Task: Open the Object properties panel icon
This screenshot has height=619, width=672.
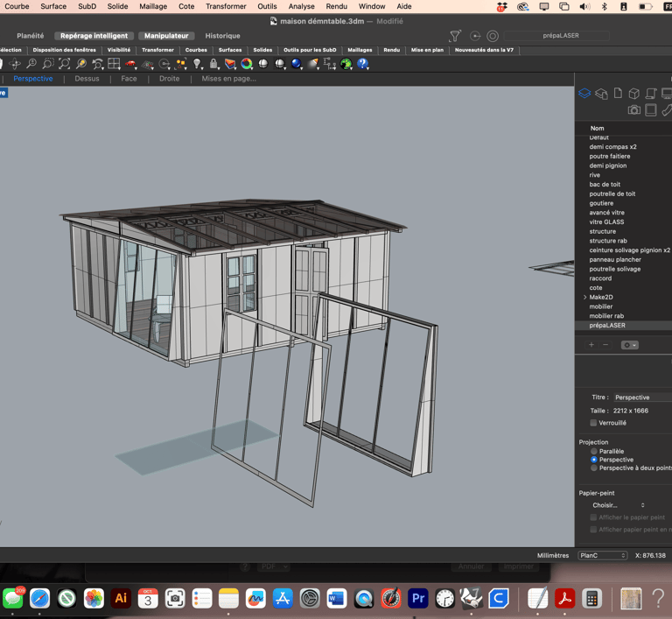Action: coord(601,94)
